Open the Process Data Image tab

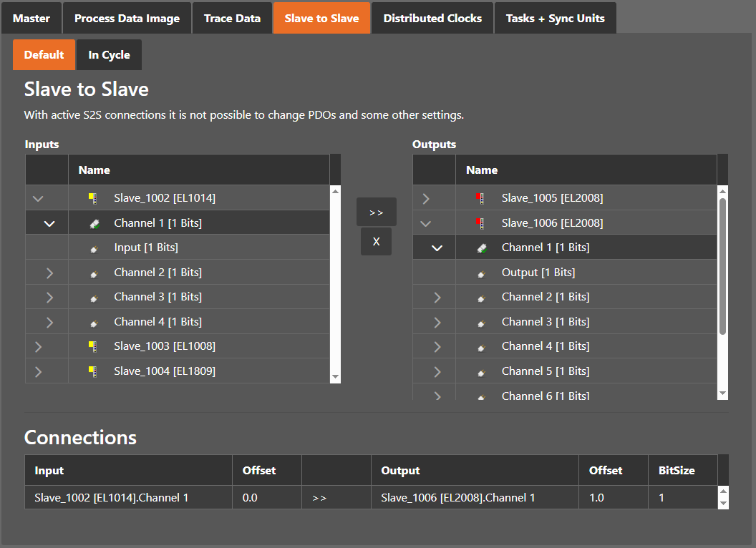tap(127, 19)
